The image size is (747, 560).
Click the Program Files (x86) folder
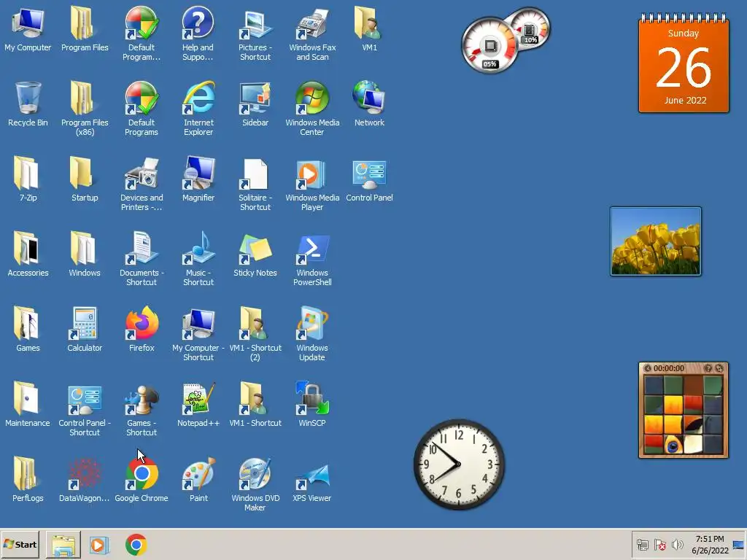coord(85,109)
